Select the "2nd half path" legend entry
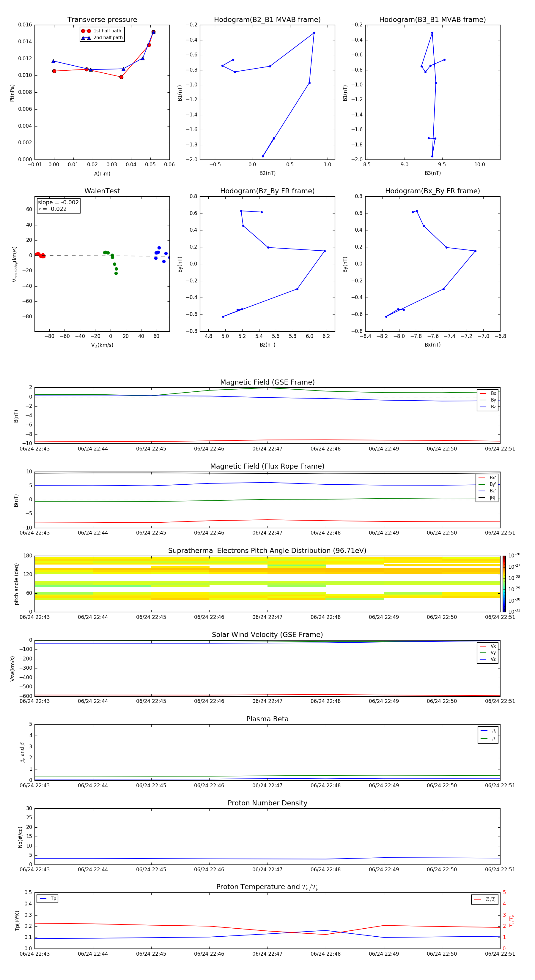Image resolution: width=535 pixels, height=980 pixels. coord(102,38)
